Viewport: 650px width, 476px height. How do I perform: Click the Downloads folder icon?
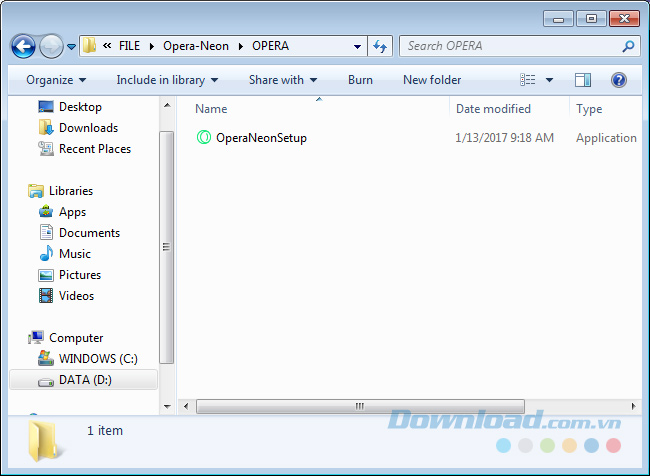click(x=46, y=128)
